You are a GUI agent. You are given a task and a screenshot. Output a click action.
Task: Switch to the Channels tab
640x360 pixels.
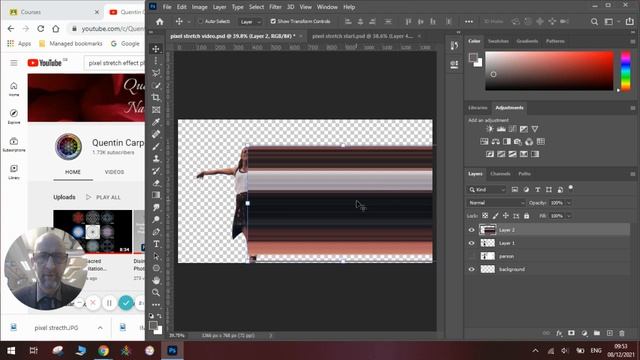pos(500,174)
